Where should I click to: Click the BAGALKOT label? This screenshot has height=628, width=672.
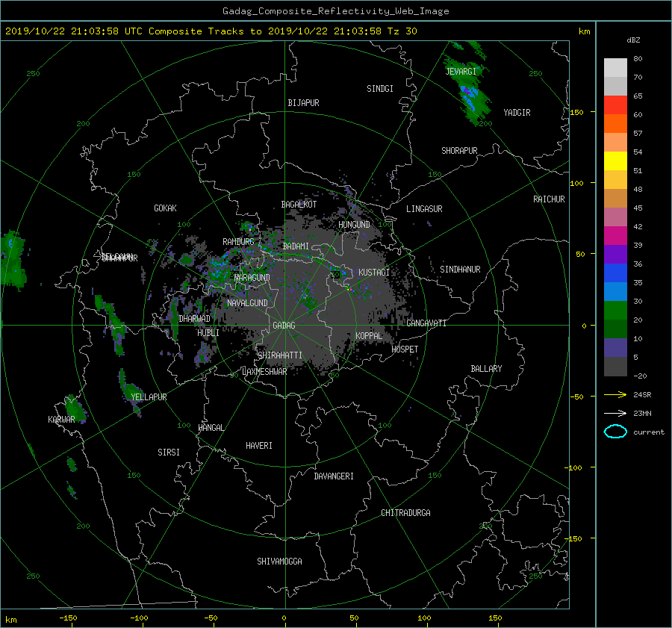299,205
